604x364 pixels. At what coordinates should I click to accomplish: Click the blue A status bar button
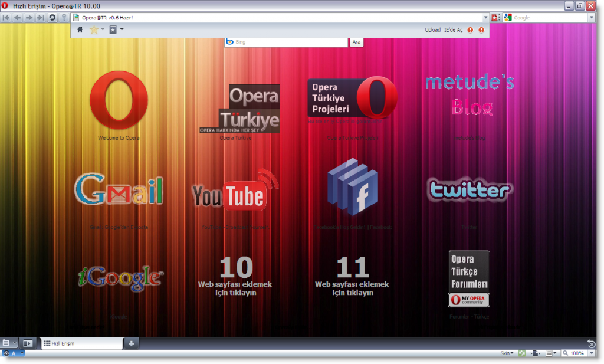coord(14,353)
